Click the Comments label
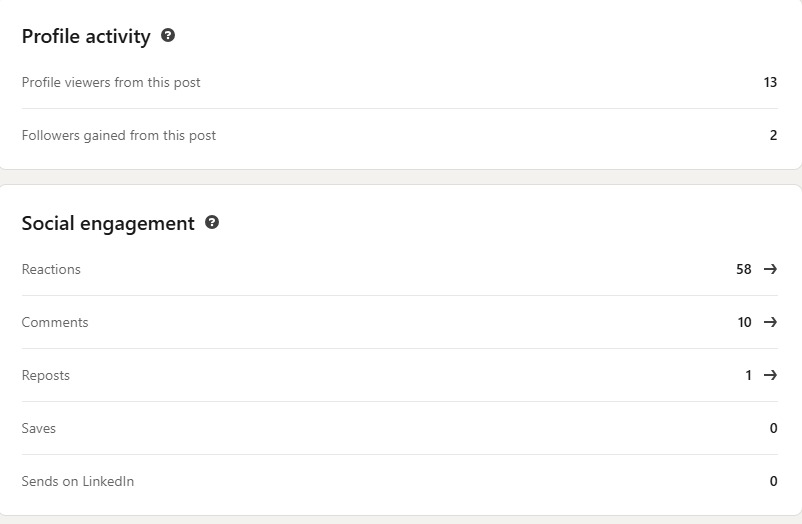The image size is (802, 524). coord(55,322)
